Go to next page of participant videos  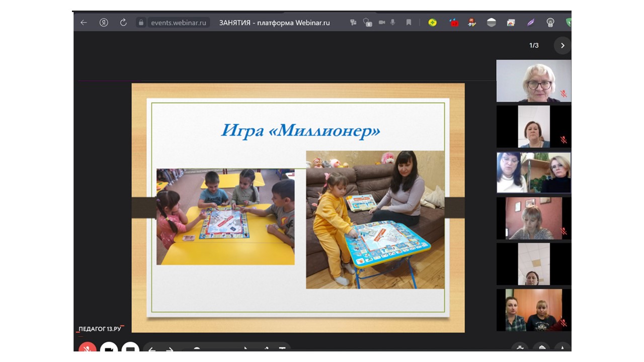[562, 45]
